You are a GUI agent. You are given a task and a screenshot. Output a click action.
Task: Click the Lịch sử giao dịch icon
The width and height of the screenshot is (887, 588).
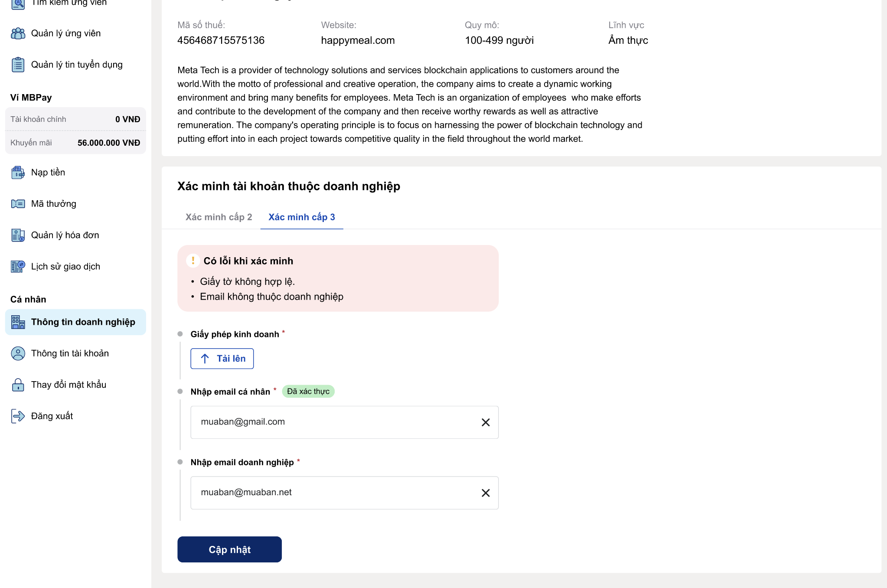pos(18,266)
